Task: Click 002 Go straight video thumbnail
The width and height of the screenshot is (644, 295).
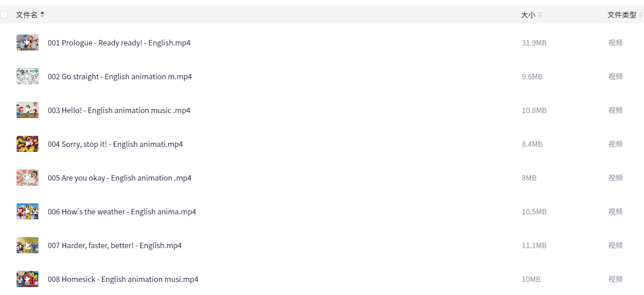Action: 27,77
